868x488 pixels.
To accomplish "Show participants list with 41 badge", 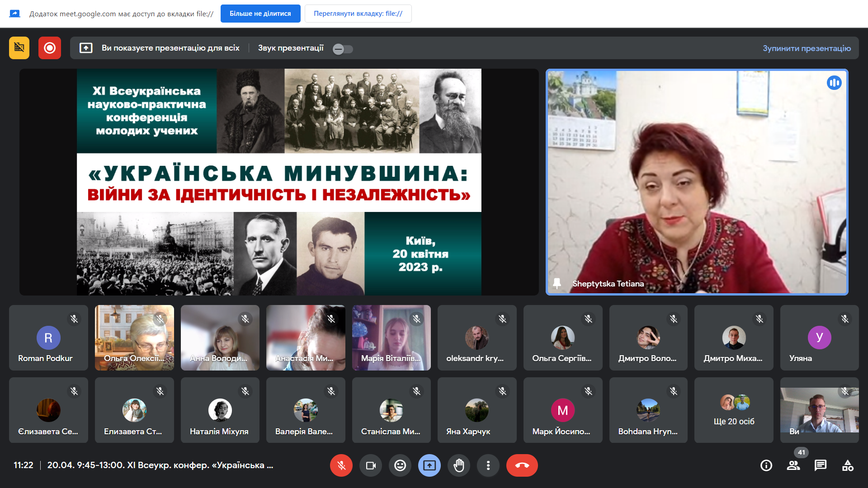I will point(793,465).
